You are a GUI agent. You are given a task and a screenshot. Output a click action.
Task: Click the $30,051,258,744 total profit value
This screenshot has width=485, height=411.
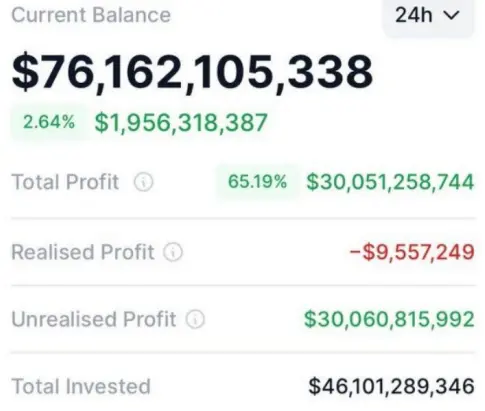[x=390, y=182]
